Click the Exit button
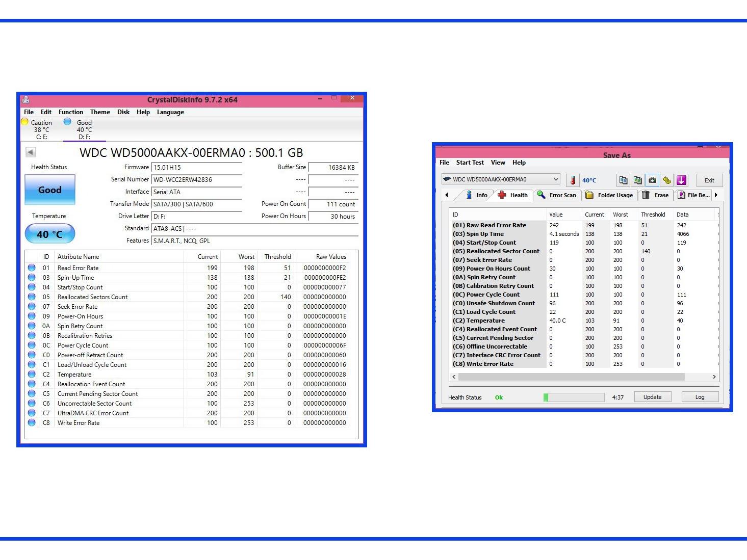This screenshot has width=747, height=560. (x=709, y=180)
